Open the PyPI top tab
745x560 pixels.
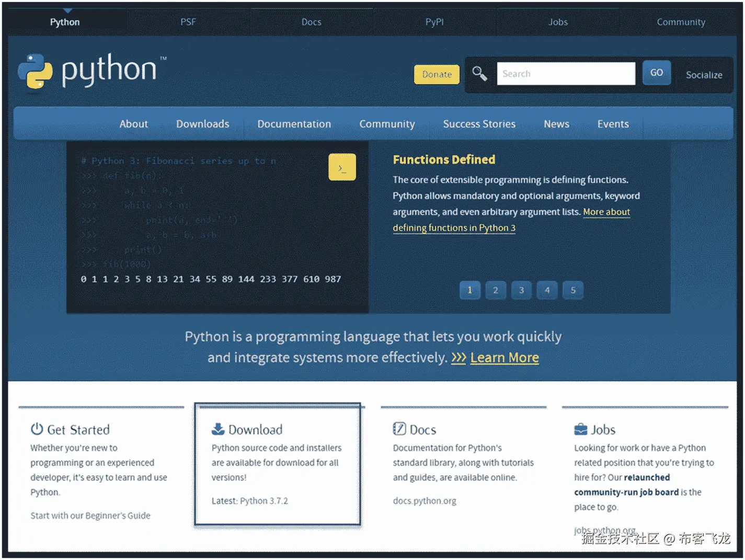[434, 22]
